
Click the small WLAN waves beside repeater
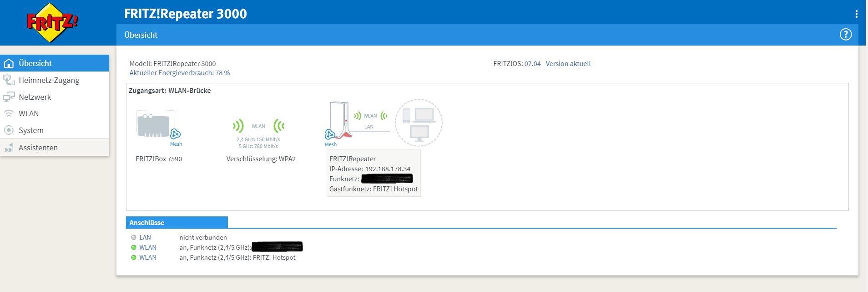coord(370,116)
